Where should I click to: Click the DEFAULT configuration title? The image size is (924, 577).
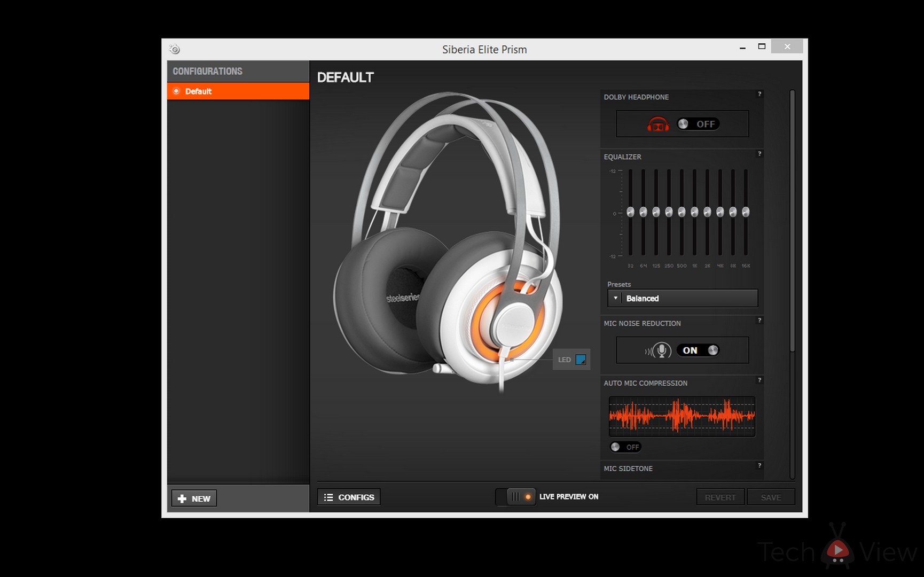coord(346,77)
